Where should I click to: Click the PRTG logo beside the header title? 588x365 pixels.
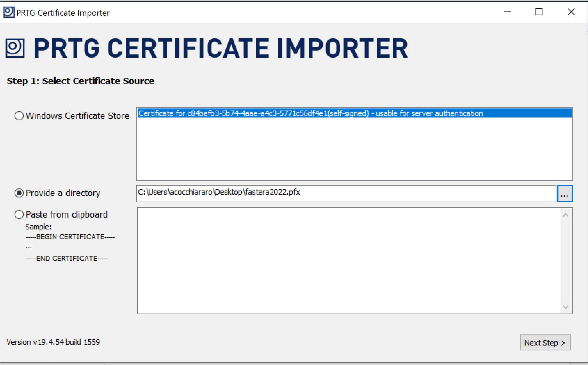click(15, 48)
